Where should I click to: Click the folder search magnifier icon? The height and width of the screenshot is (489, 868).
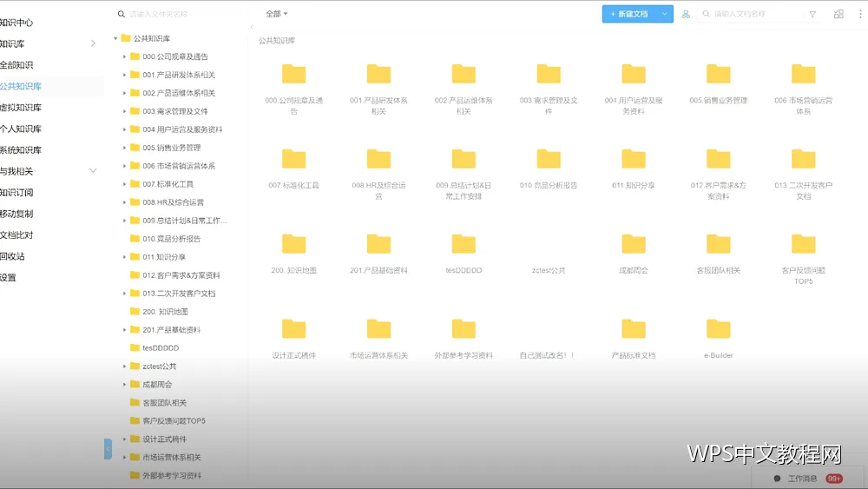tap(122, 14)
